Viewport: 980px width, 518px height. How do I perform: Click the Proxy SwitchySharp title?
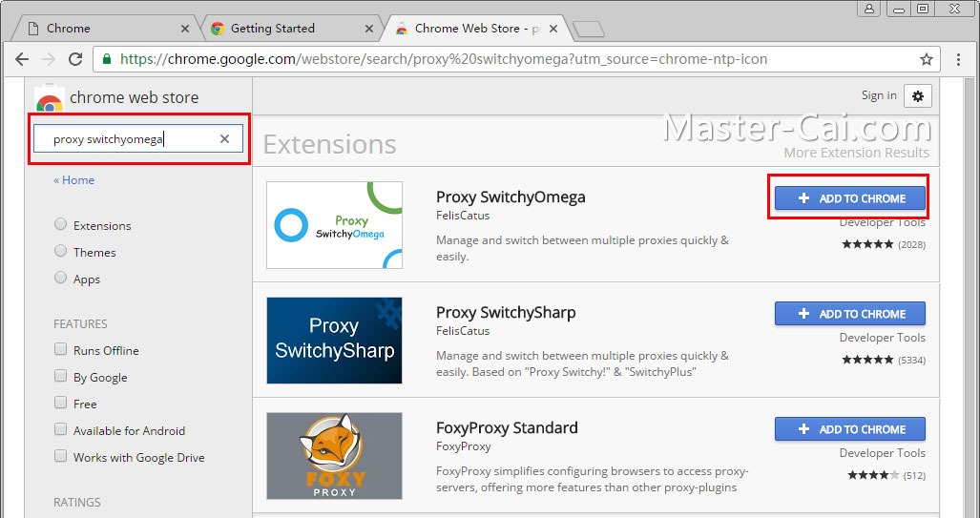pyautogui.click(x=506, y=313)
